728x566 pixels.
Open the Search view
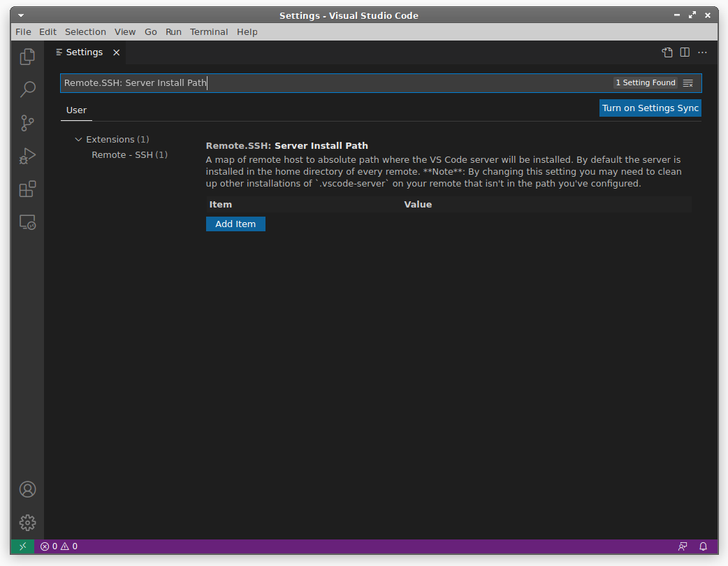point(27,89)
